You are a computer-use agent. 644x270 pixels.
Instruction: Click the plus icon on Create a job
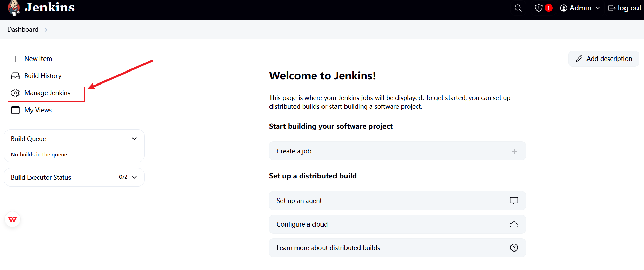[514, 151]
